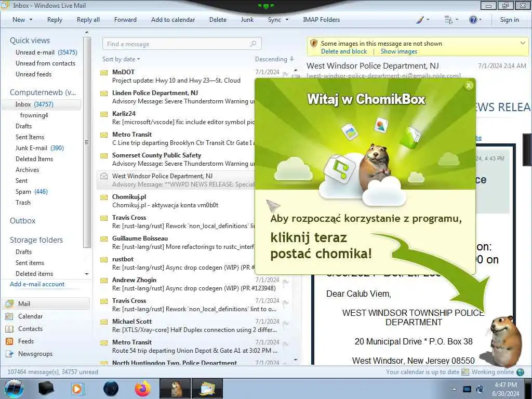The height and width of the screenshot is (399, 532).
Task: Open the Calendar icon in navigation
Action: pos(9,316)
